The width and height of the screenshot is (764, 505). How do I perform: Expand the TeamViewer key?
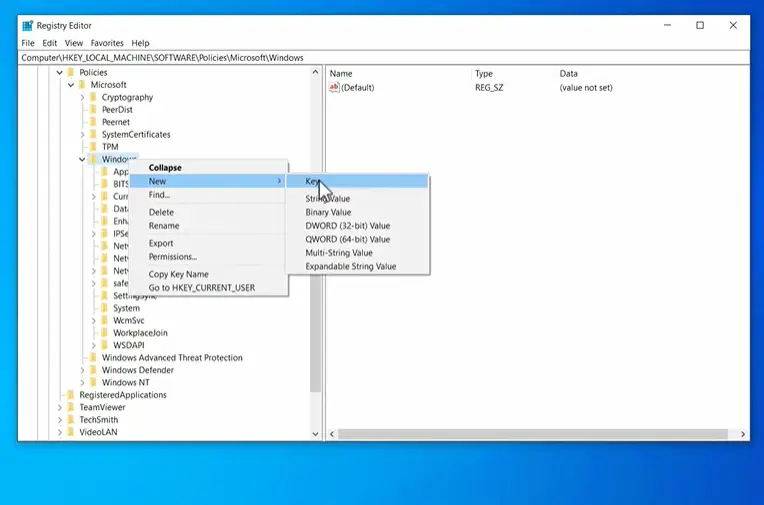(x=60, y=408)
